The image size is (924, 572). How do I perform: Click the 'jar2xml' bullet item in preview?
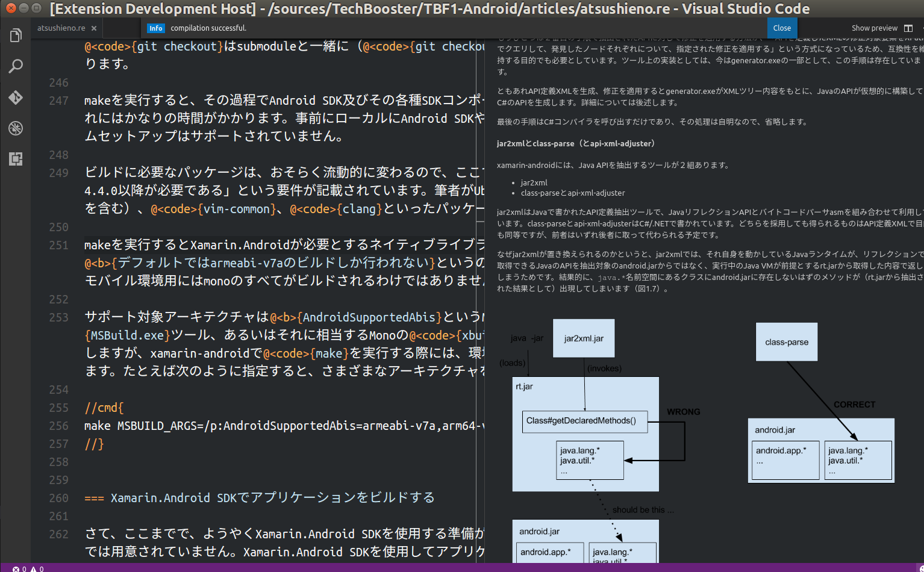click(x=534, y=182)
